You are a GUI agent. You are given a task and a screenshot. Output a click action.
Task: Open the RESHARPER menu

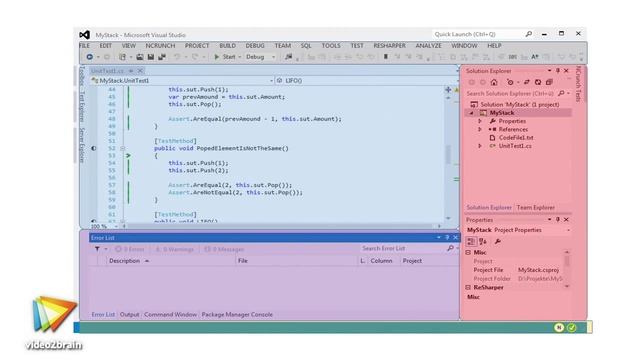tap(389, 46)
